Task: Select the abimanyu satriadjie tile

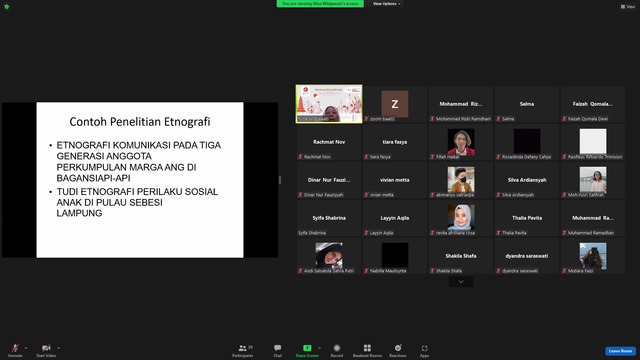Action: pyautogui.click(x=461, y=180)
